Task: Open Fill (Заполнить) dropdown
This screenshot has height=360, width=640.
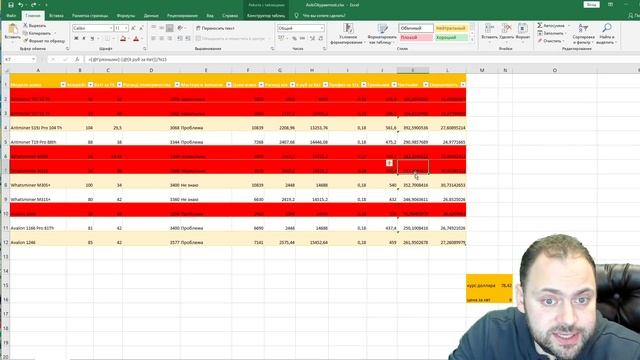Action: (553, 33)
